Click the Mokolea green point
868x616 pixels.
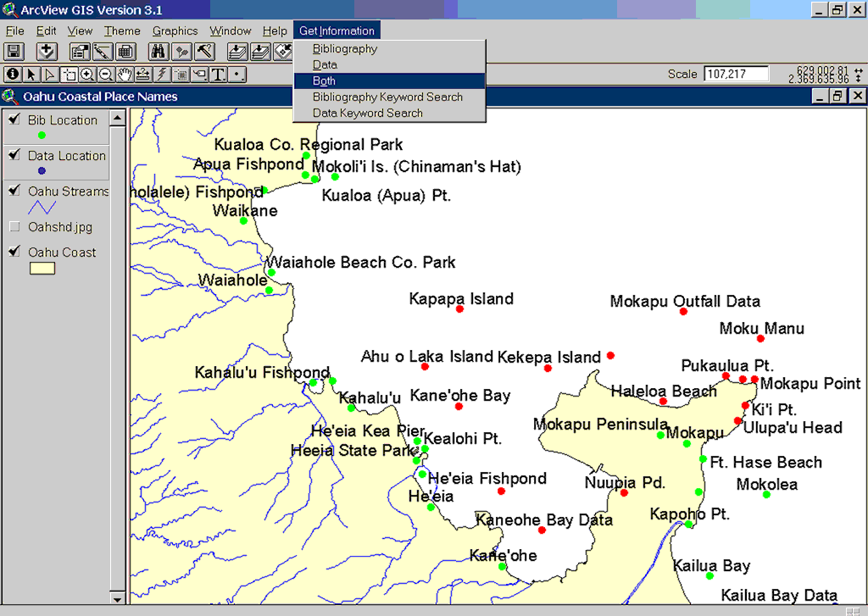click(766, 494)
